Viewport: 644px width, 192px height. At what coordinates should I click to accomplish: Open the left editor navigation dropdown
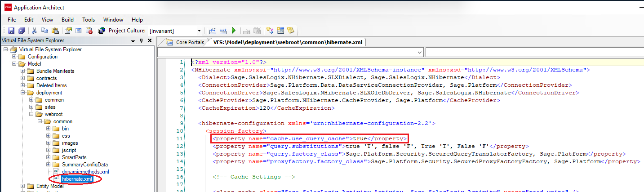pyautogui.click(x=420, y=53)
